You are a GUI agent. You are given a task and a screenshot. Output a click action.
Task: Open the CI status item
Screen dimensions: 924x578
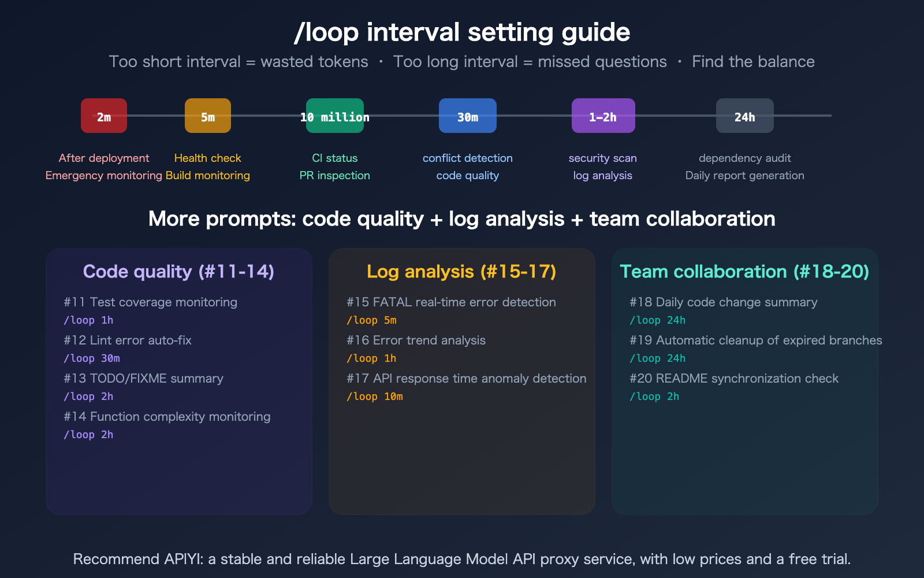(x=334, y=158)
